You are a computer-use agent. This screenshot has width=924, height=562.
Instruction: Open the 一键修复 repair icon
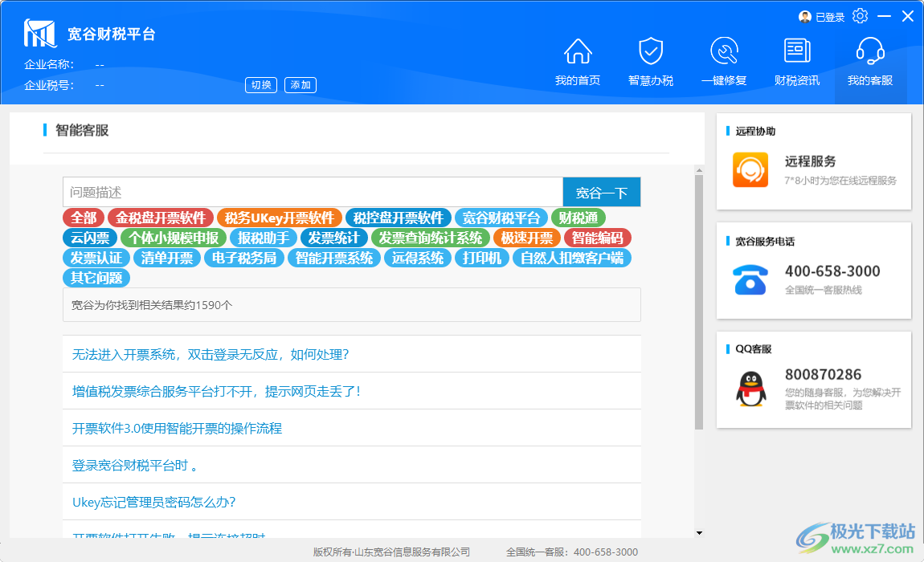[724, 51]
